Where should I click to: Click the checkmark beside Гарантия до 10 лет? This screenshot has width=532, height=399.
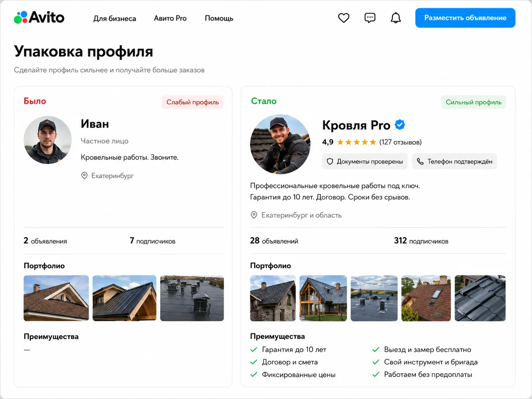254,349
